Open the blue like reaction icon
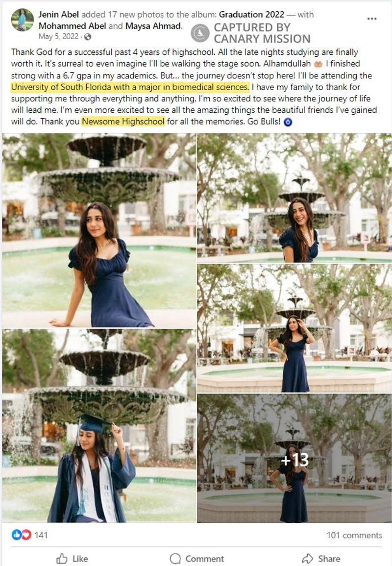The image size is (392, 566). (17, 535)
